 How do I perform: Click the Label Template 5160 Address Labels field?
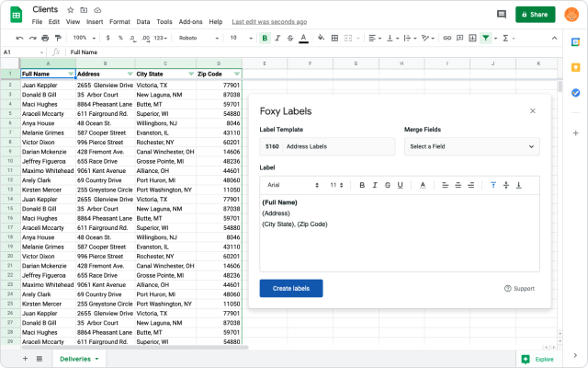point(327,146)
